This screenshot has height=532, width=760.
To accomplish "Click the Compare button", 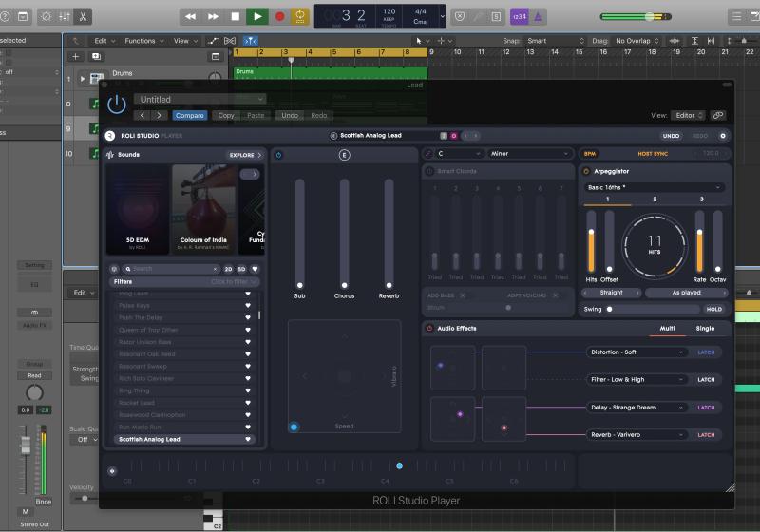I will (189, 115).
